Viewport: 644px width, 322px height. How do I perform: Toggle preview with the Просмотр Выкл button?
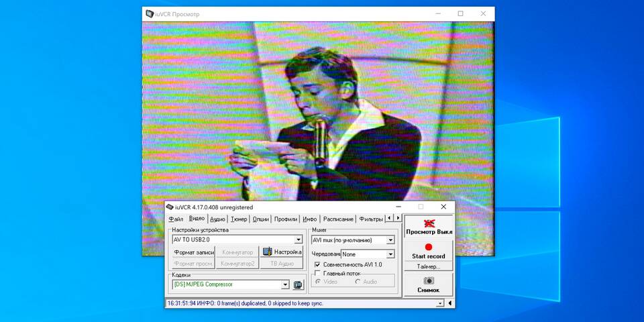[429, 227]
